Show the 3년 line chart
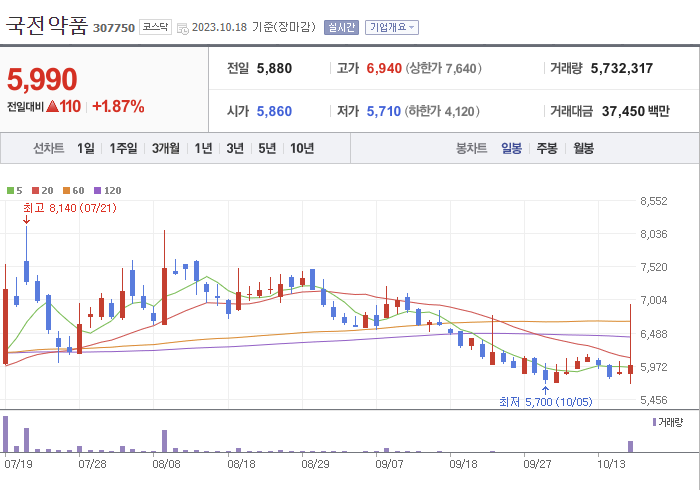 pyautogui.click(x=235, y=148)
